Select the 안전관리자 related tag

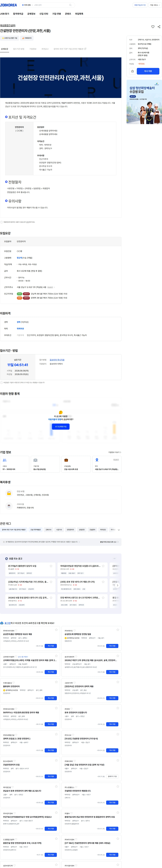[x=70, y=530]
